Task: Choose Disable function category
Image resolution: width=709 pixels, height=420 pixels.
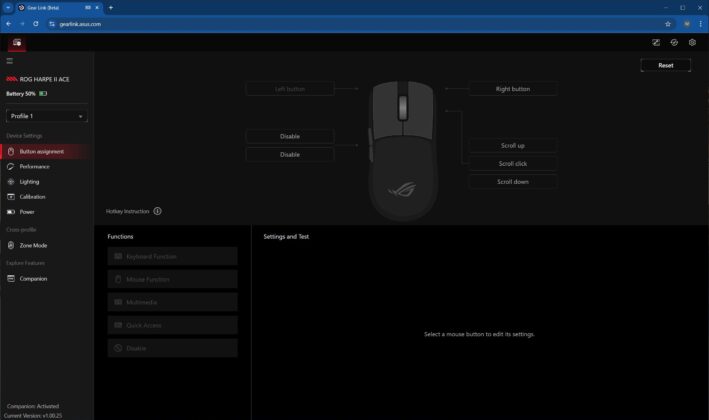Action: 172,348
